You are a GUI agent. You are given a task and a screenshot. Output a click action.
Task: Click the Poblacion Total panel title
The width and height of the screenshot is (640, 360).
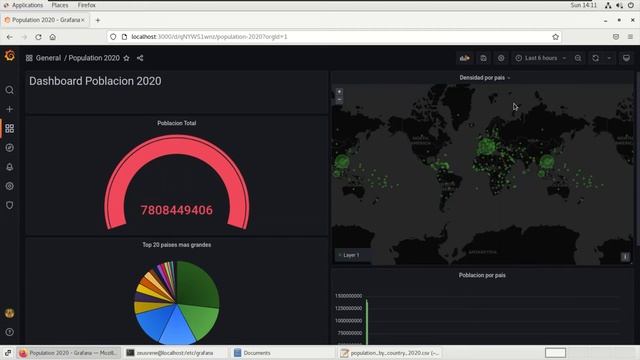177,123
